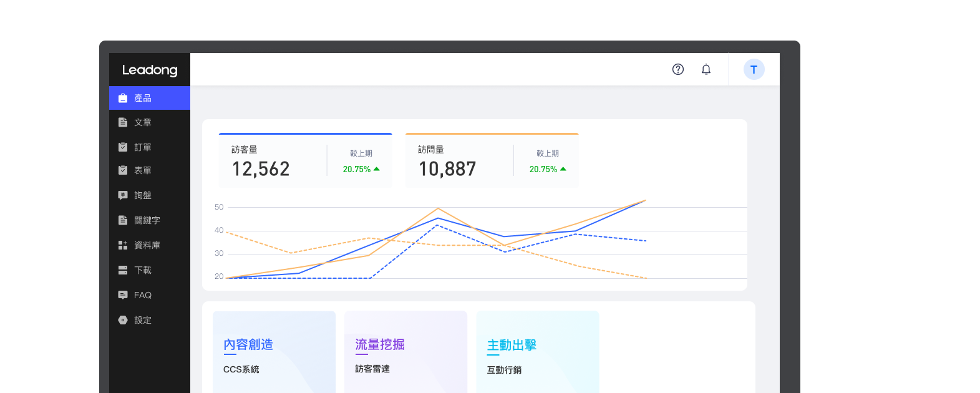Viewport: 980px width, 393px height.
Task: Click the 訪客雷達 label
Action: (x=372, y=369)
